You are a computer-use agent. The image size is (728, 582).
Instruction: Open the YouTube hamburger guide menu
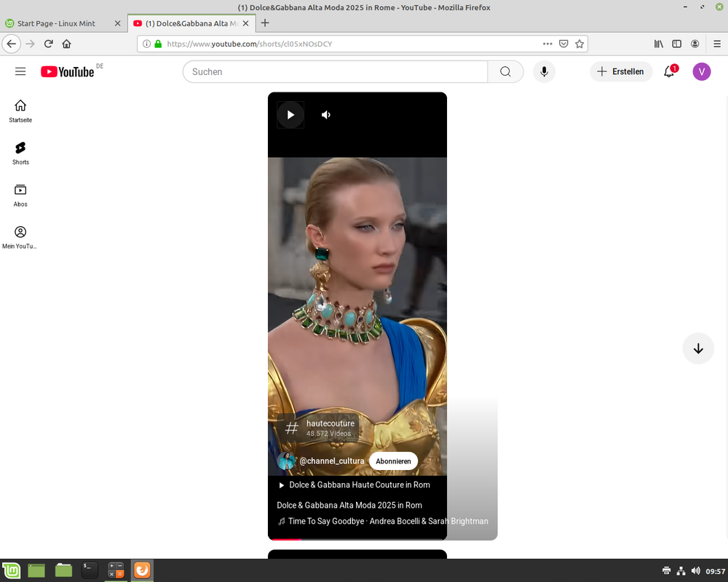tap(20, 71)
